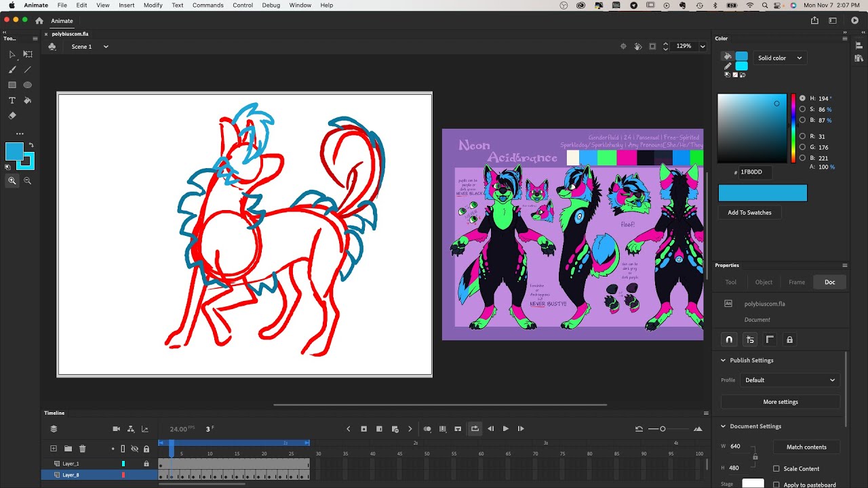Screen dimensions: 868x488
Task: Select the Zoom out tool
Action: point(28,180)
